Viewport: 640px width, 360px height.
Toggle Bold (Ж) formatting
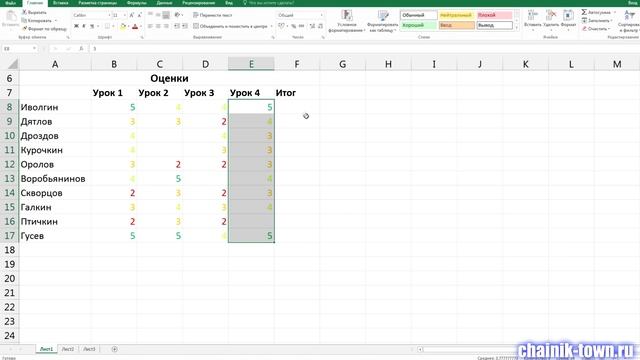[76, 26]
